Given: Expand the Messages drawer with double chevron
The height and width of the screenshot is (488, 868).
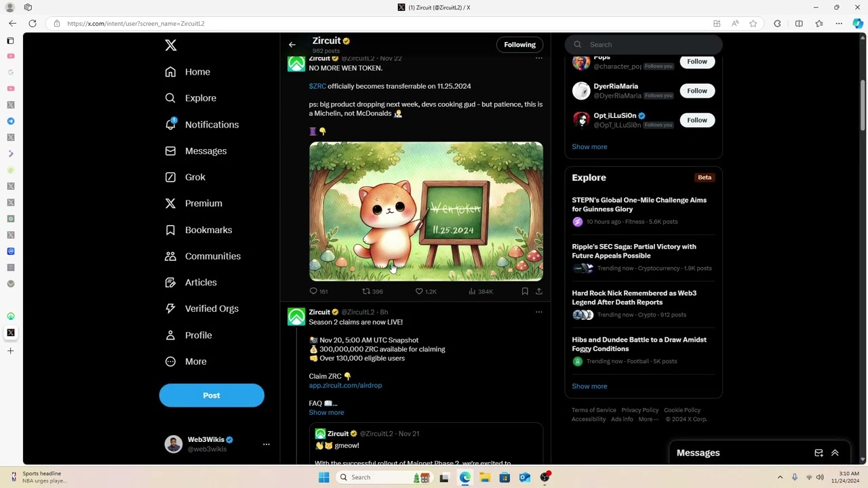Looking at the screenshot, I should point(835,453).
